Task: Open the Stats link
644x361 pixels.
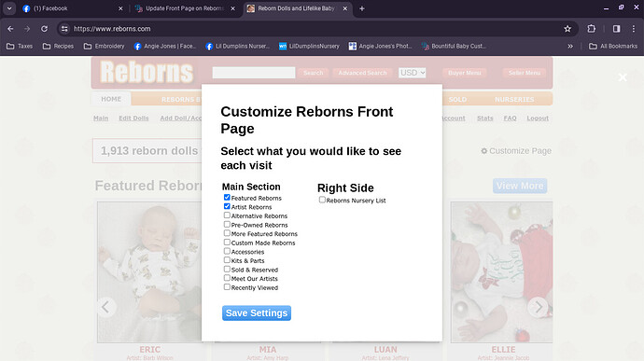Action: 485,118
